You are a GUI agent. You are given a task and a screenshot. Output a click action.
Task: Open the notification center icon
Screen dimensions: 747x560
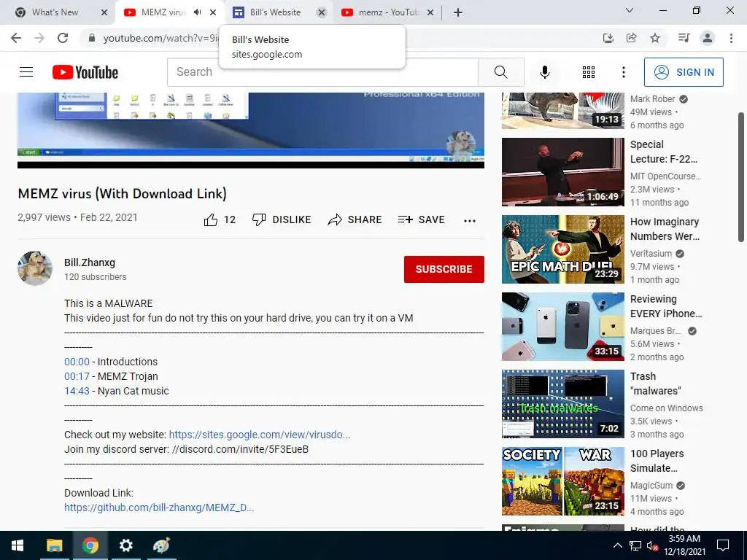723,545
